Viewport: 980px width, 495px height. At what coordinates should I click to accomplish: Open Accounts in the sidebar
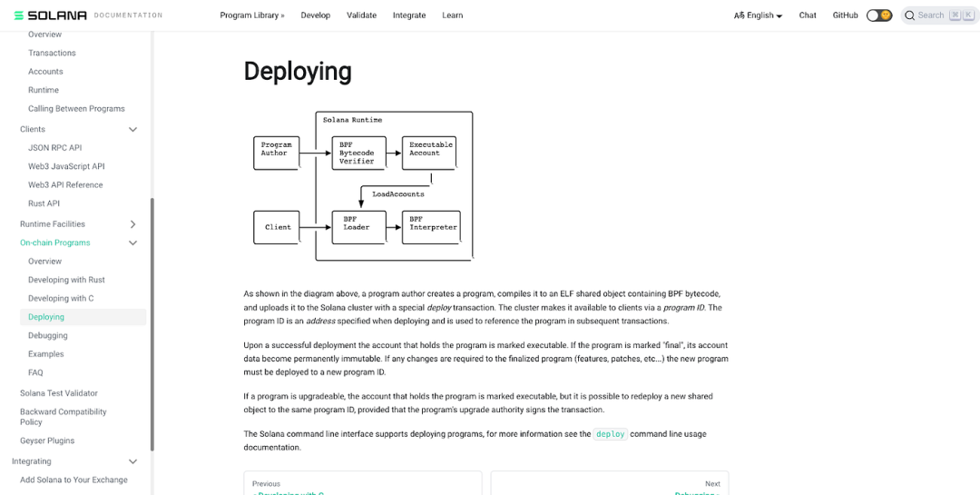tap(45, 72)
